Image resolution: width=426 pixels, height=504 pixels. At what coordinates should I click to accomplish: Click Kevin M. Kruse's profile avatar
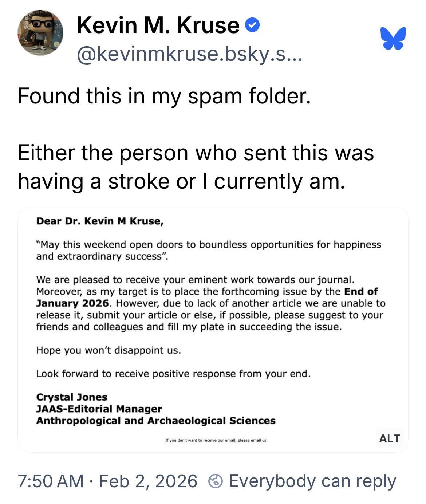(40, 33)
